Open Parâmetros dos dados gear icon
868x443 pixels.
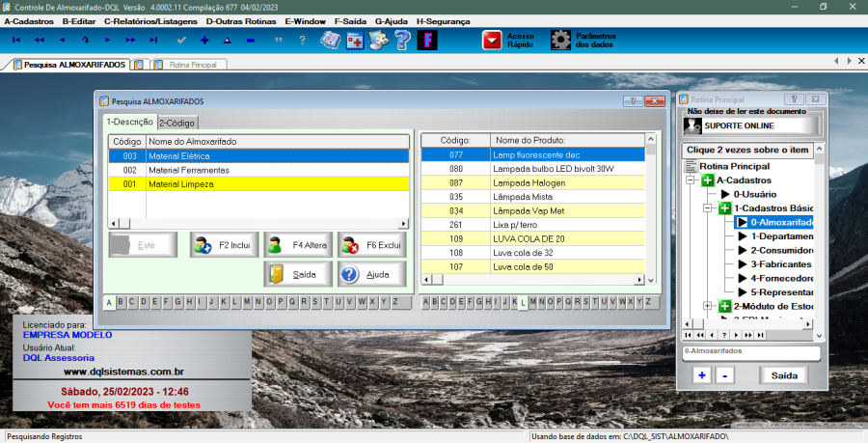[x=561, y=40]
